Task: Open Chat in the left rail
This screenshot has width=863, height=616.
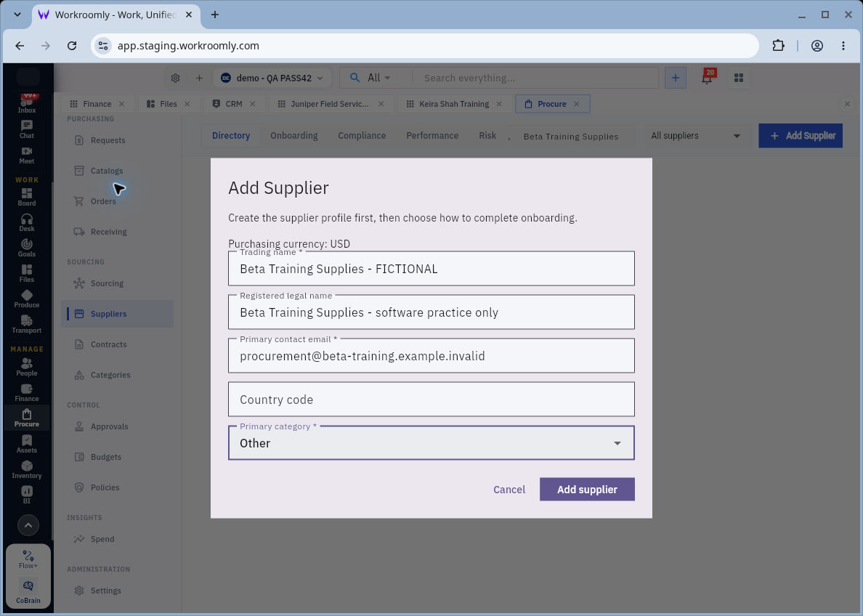Action: (26, 129)
